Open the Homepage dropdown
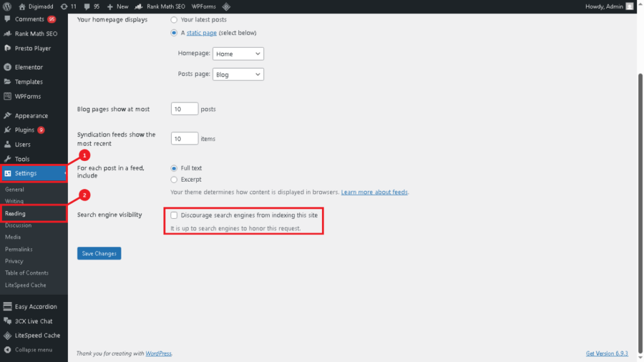644x362 pixels. tap(238, 54)
